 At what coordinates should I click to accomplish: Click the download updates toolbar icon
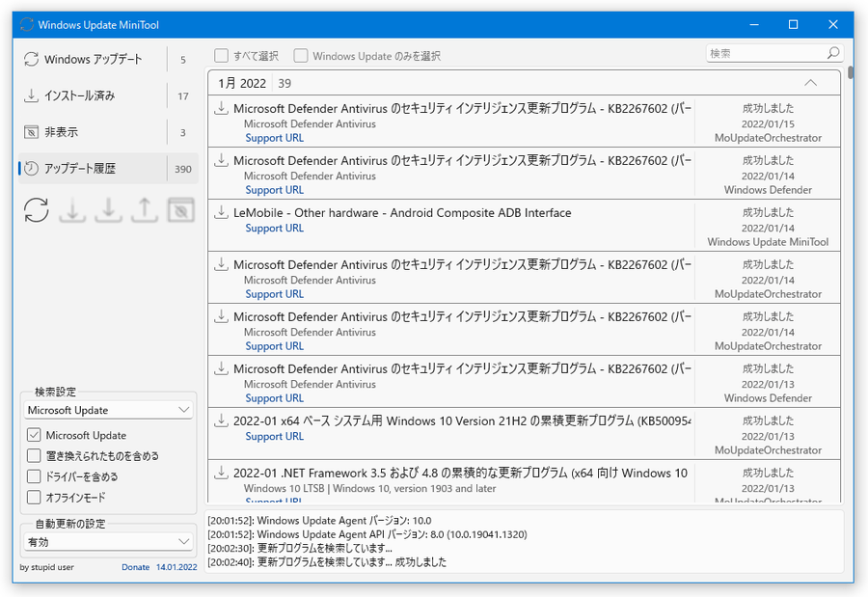(x=72, y=210)
